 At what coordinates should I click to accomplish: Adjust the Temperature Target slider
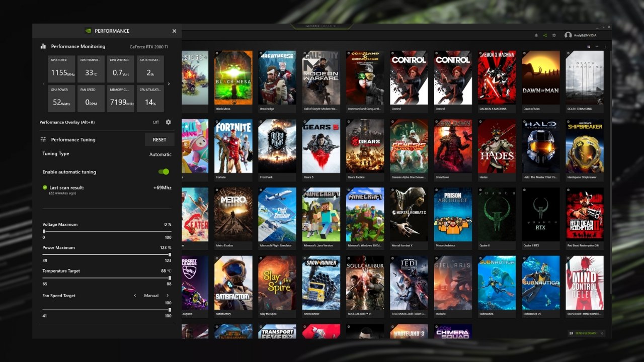tap(107, 278)
